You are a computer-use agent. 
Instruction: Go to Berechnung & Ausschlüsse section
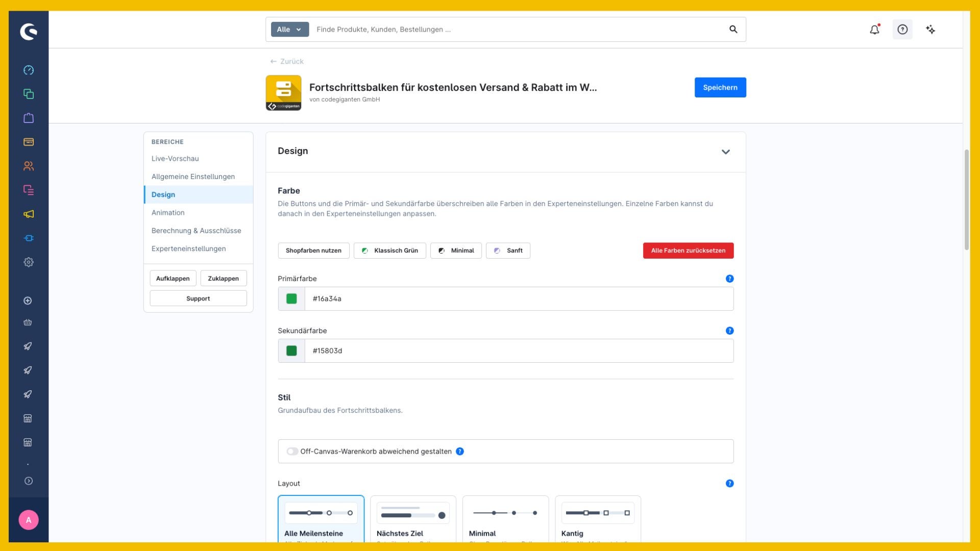click(196, 231)
